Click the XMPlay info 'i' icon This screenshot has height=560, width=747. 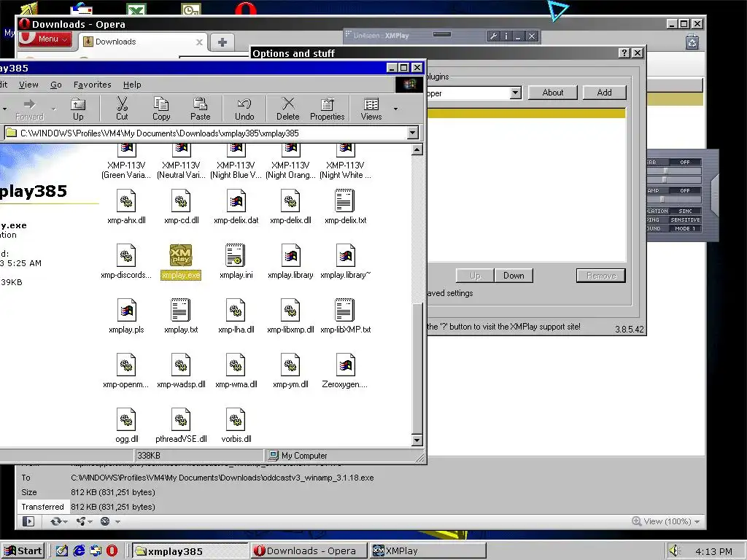506,36
